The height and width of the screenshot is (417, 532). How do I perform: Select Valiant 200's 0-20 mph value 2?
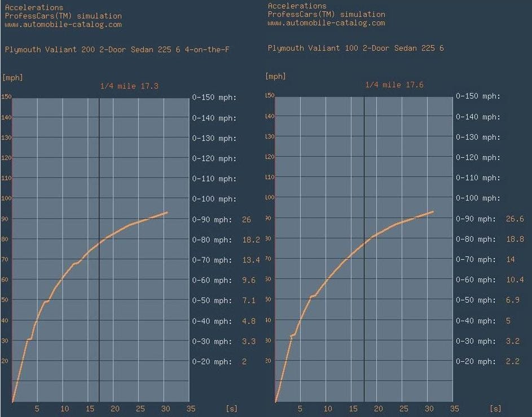point(244,362)
